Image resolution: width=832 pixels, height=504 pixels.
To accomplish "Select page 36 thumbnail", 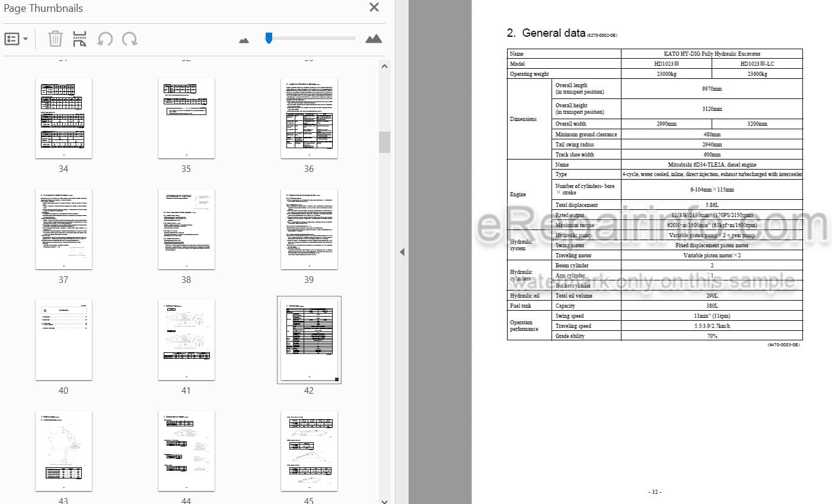I will (x=309, y=118).
